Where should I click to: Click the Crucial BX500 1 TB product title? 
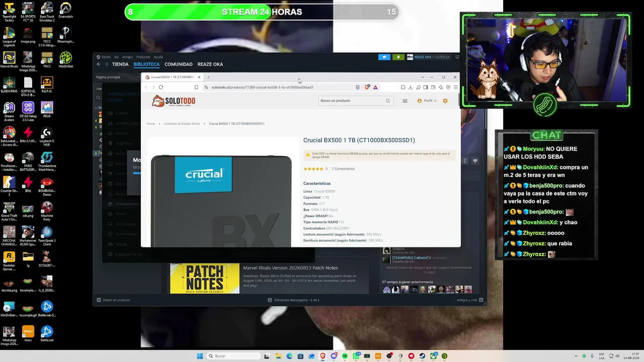(x=359, y=140)
